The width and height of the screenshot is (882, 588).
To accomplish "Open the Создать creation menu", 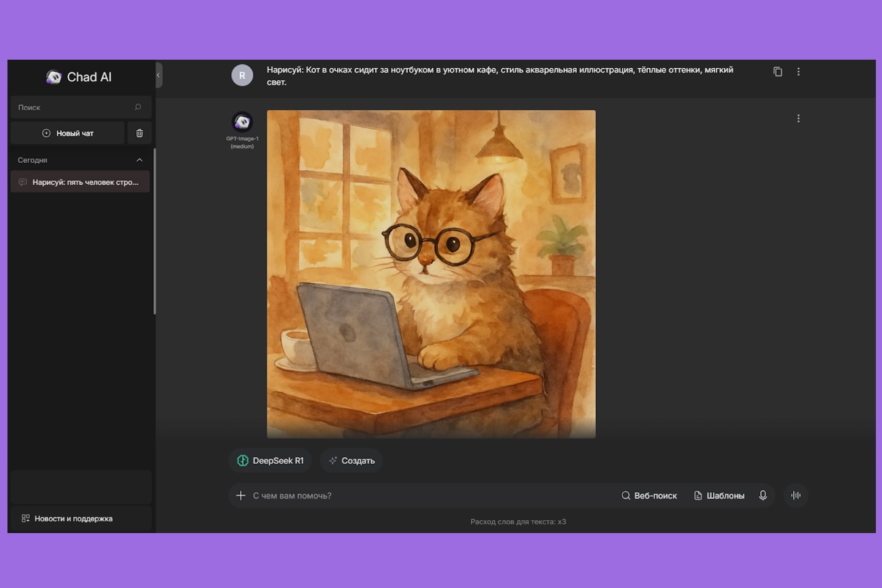I will (351, 461).
